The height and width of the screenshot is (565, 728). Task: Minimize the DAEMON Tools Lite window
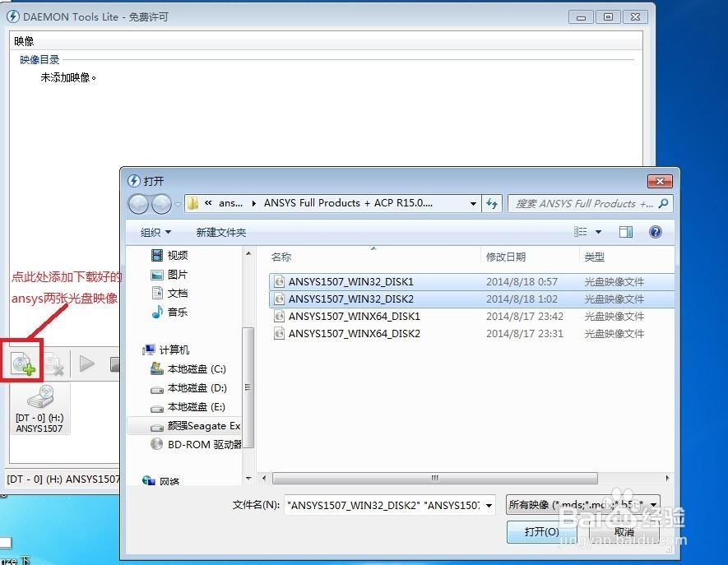tap(581, 17)
